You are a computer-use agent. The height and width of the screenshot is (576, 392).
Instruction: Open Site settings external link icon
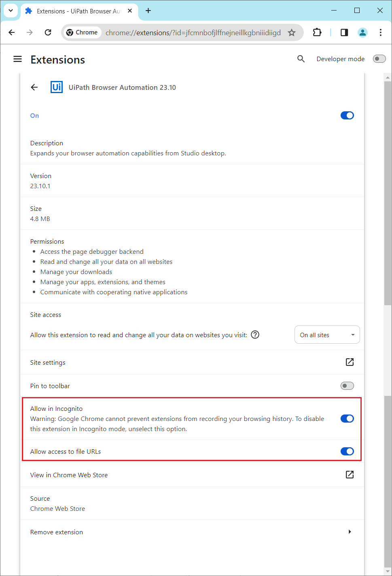[350, 362]
